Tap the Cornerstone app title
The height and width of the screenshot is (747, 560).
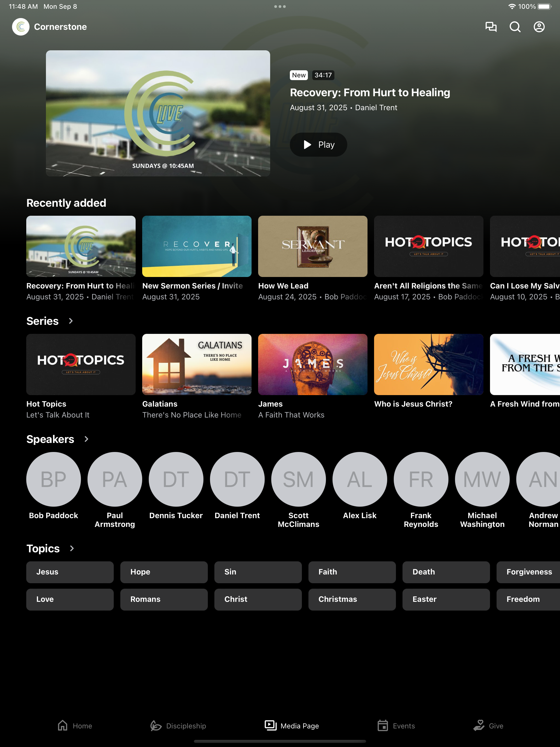tap(60, 27)
